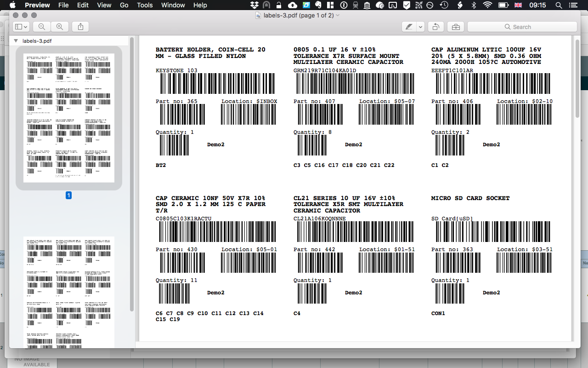Open the View menu

tap(104, 5)
